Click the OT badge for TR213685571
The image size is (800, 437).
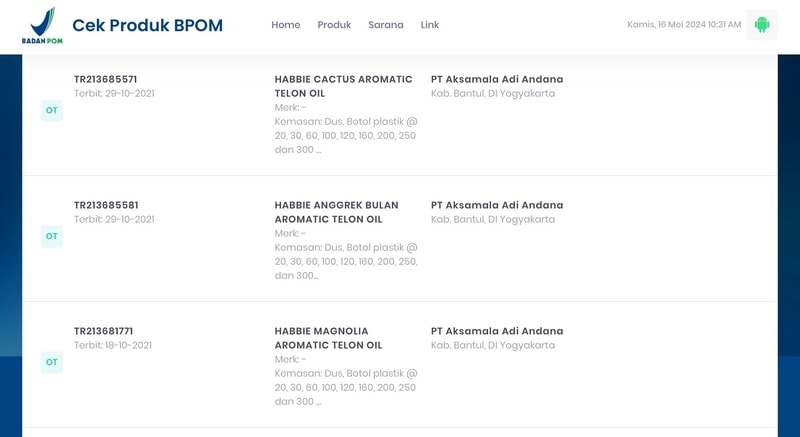pyautogui.click(x=52, y=111)
